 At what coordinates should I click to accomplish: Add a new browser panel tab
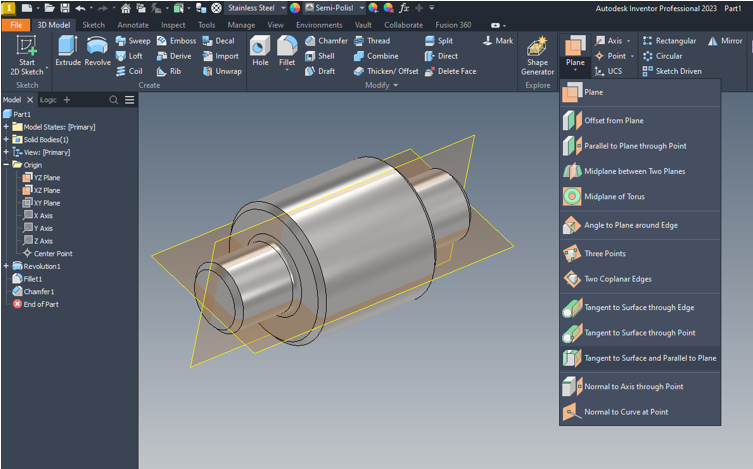[x=67, y=100]
